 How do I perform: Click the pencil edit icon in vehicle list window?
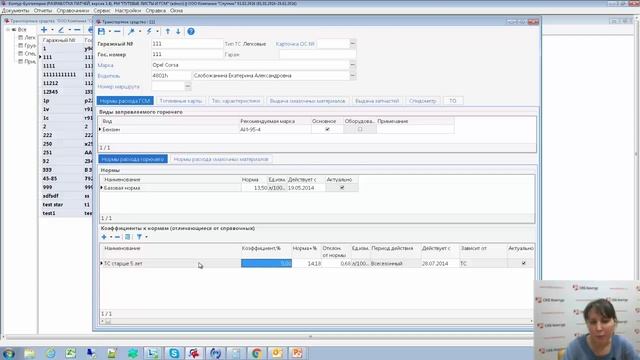pyautogui.click(x=61, y=29)
